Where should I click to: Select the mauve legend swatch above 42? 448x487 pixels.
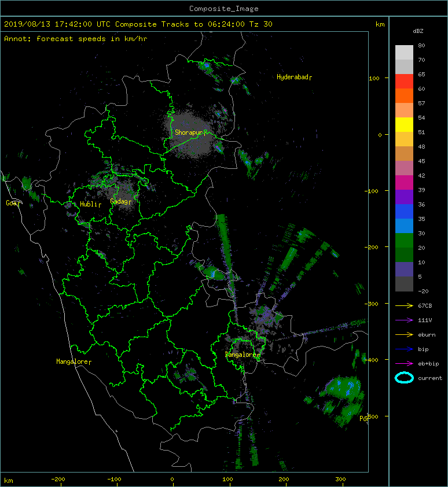coord(404,168)
